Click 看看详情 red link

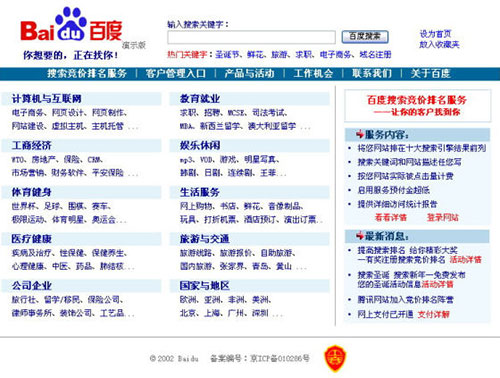[391, 218]
